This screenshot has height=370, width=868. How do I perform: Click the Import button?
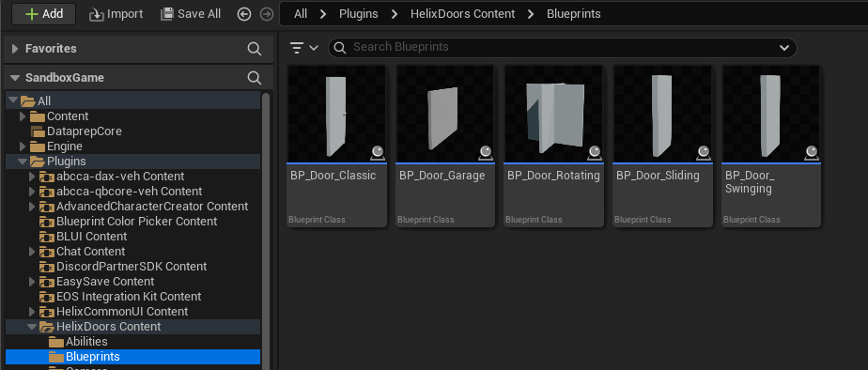coord(116,14)
